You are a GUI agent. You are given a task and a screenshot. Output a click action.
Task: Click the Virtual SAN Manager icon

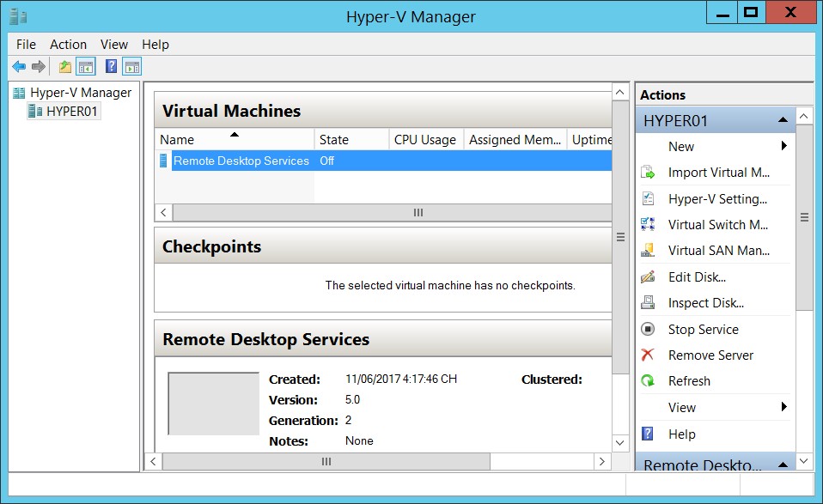[648, 250]
